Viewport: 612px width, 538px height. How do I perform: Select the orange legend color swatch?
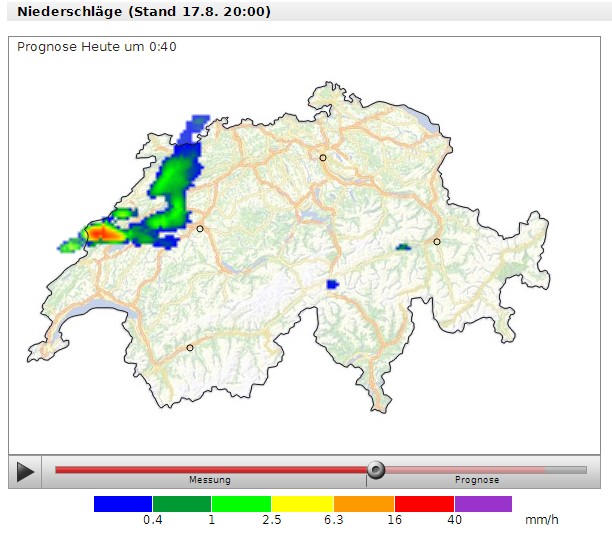pos(364,504)
